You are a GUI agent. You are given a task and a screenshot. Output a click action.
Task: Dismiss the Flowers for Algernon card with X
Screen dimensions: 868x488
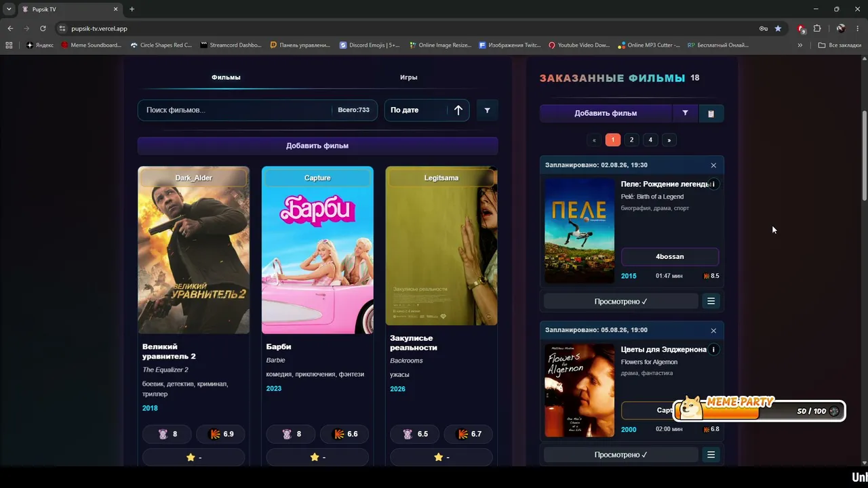coord(713,331)
